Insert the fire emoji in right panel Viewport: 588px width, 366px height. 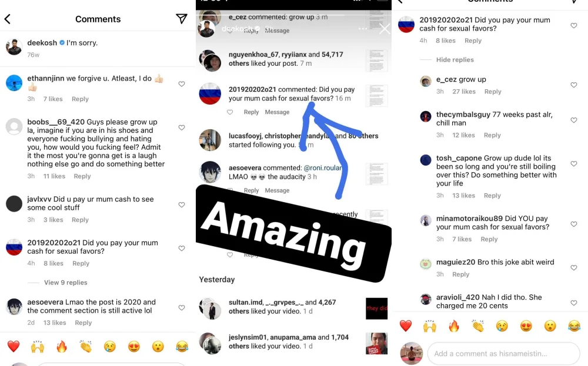click(x=454, y=326)
